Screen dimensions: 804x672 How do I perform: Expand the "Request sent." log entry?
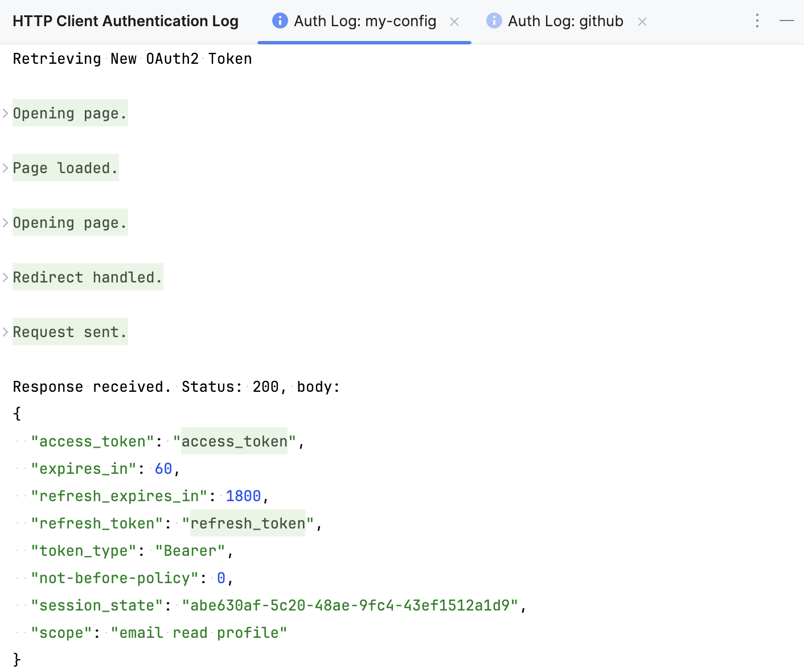pyautogui.click(x=6, y=331)
